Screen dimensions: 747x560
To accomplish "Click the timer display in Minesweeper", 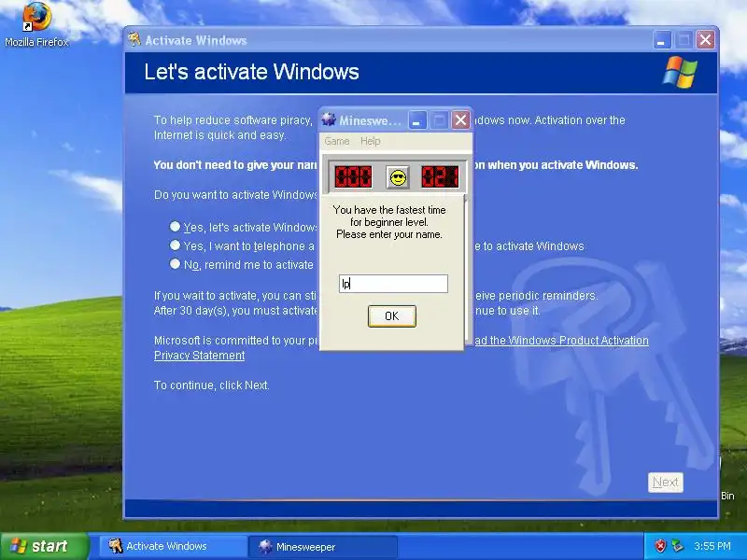I will (440, 176).
